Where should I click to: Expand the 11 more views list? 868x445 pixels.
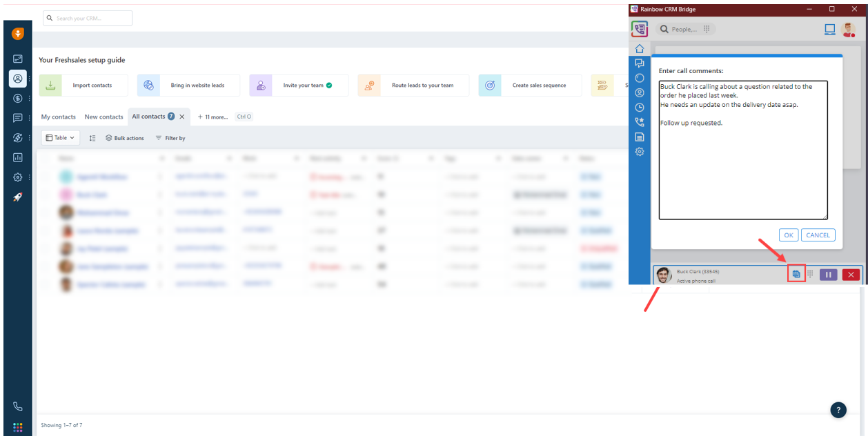213,117
